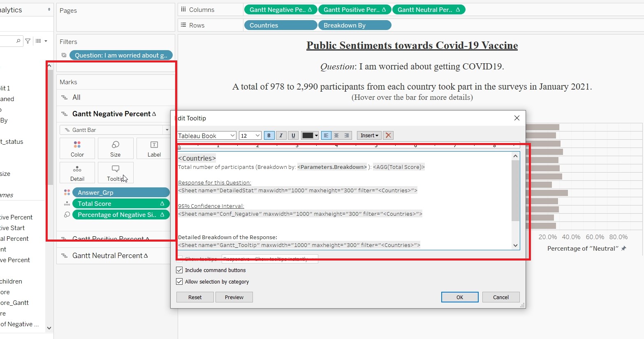Click the filter icon in data pane

click(x=28, y=41)
